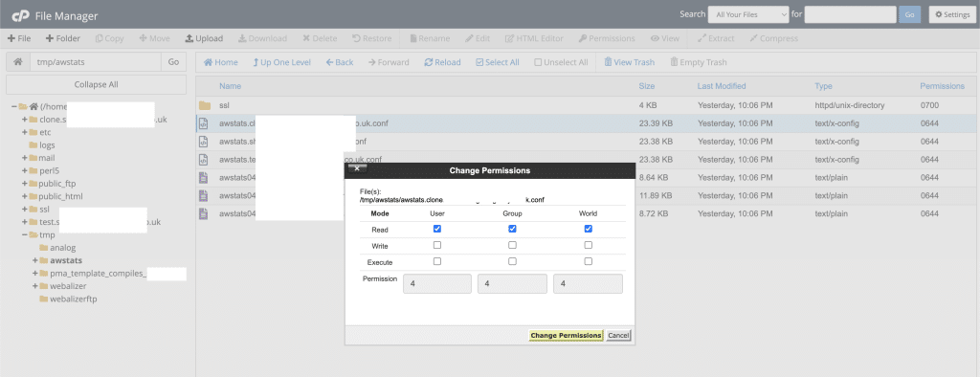Select the webalizerftp folder in tree
Viewport: 980px width, 377px height.
[73, 299]
